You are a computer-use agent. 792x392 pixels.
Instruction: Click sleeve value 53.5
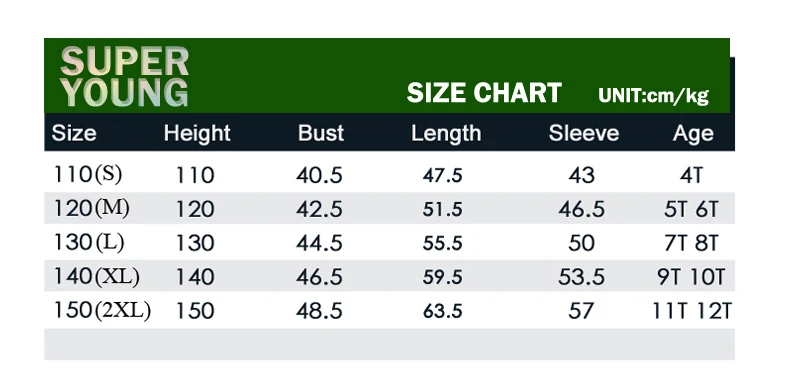coord(581,277)
